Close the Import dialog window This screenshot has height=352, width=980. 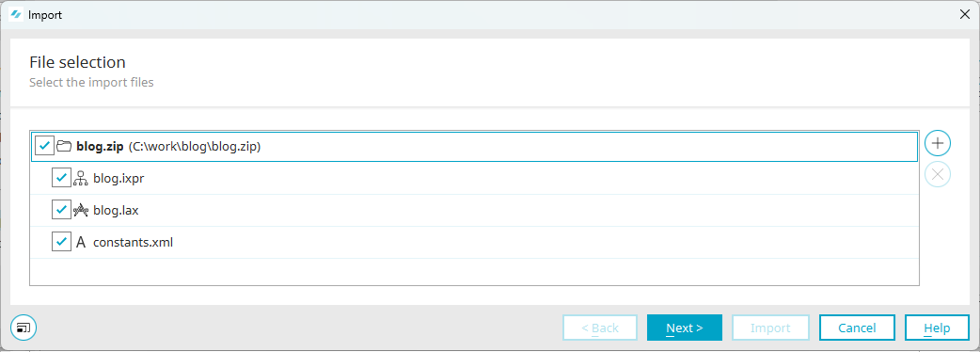[964, 14]
